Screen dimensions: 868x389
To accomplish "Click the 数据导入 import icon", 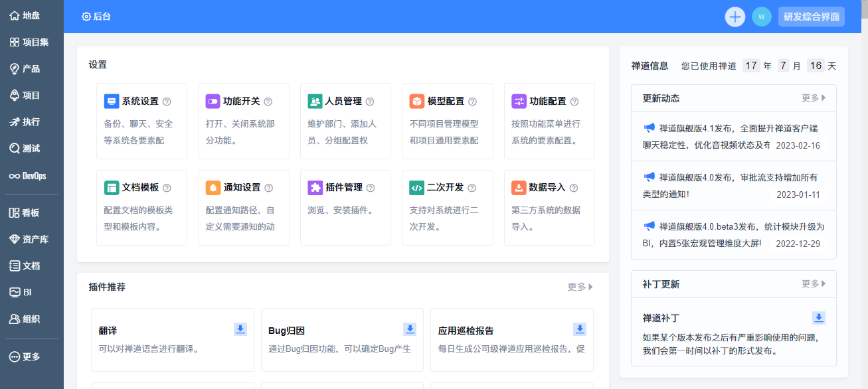I will [x=519, y=188].
